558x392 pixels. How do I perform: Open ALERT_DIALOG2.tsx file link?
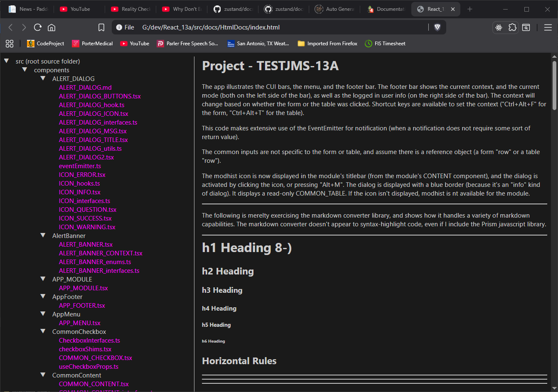[x=86, y=157]
